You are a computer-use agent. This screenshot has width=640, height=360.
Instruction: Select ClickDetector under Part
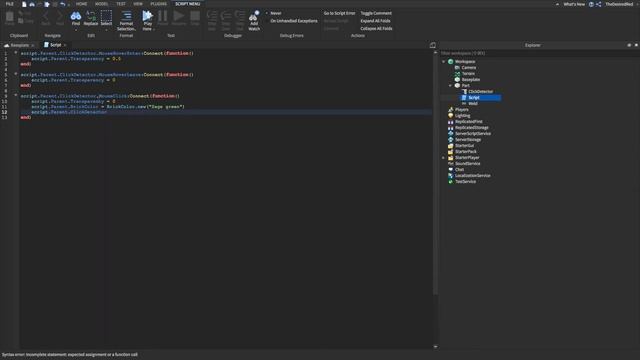click(480, 91)
